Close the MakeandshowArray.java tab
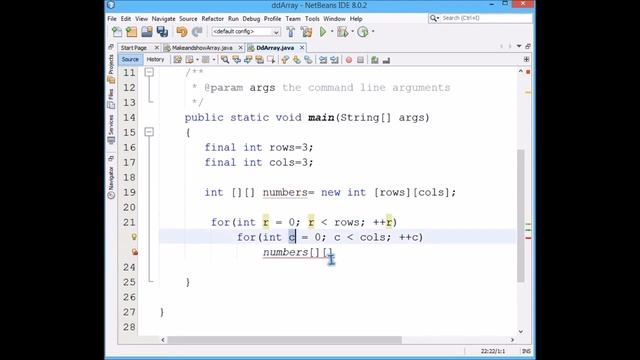Viewport: 640px width, 360px height. pyautogui.click(x=240, y=48)
